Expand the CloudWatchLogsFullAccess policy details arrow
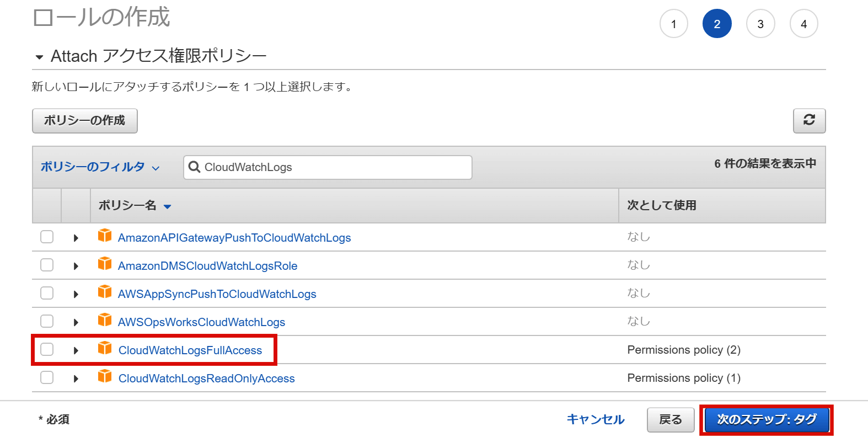Screen dimensions: 868x437 coord(76,350)
